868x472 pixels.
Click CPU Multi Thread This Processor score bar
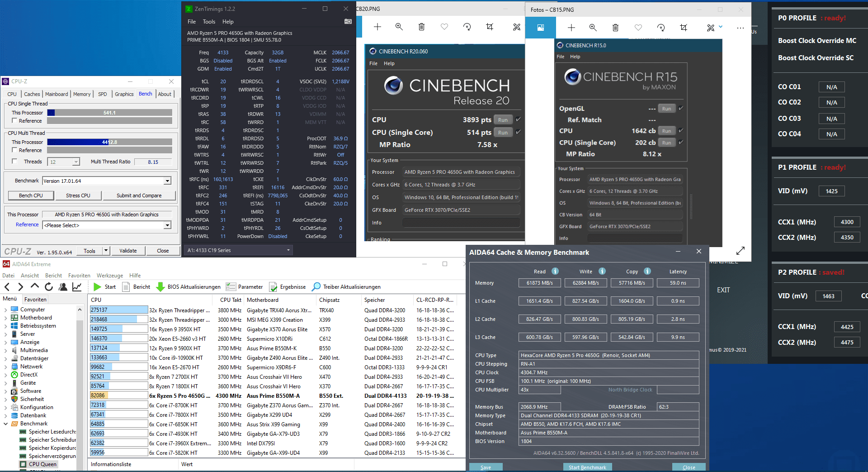pos(110,142)
